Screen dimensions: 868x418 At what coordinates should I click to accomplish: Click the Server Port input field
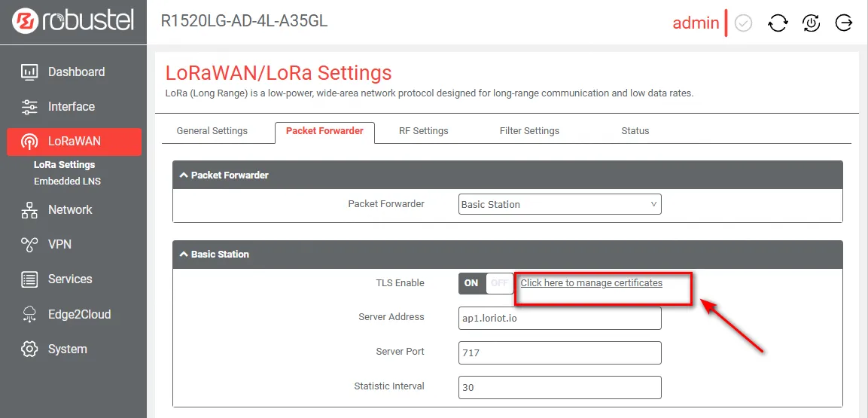pos(560,352)
